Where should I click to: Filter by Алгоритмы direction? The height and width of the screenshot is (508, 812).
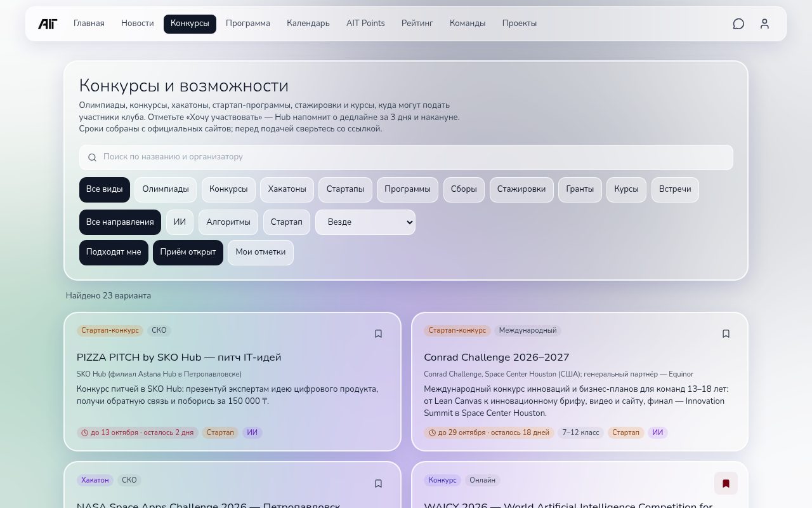228,222
